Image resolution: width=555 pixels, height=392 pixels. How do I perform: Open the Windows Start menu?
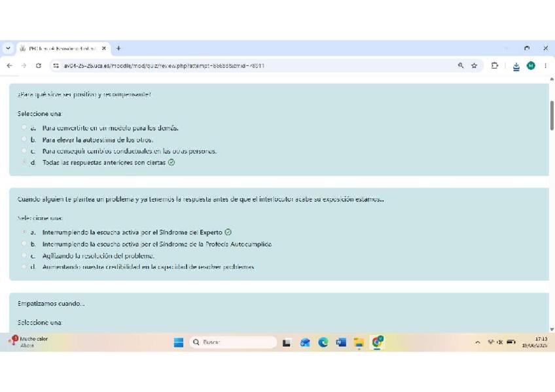click(x=179, y=342)
